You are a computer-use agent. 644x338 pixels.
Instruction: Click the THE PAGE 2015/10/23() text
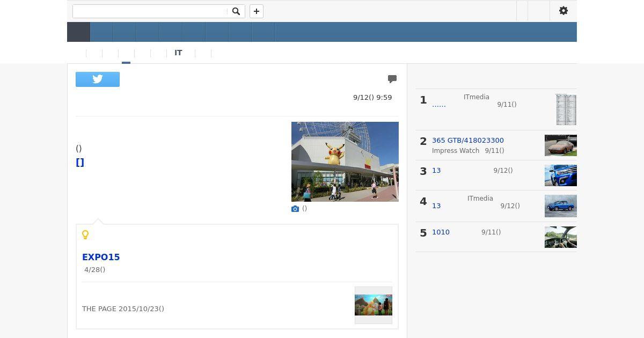[x=123, y=309]
